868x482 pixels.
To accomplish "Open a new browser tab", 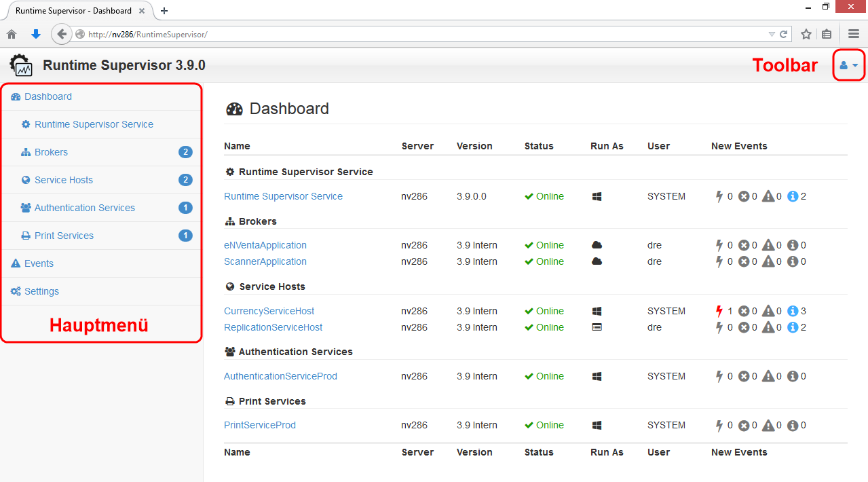I will click(164, 11).
